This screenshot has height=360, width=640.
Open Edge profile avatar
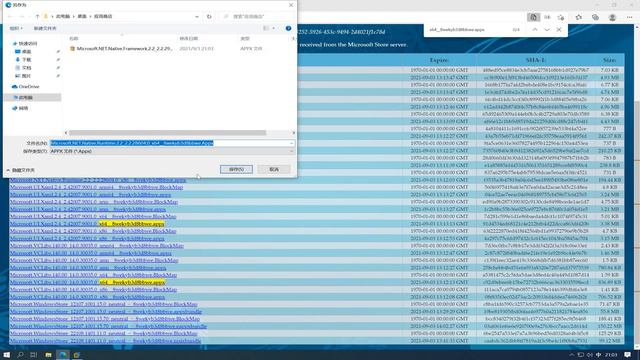(x=612, y=17)
